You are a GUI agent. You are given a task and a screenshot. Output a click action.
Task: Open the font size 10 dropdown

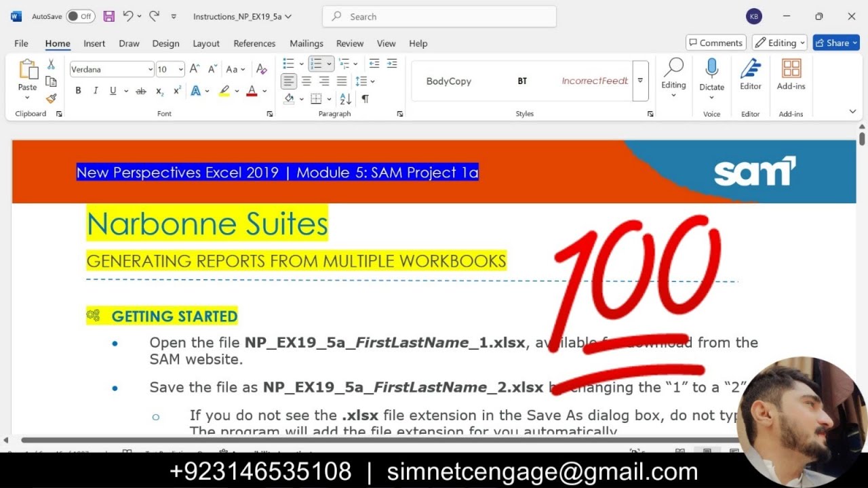(x=180, y=69)
